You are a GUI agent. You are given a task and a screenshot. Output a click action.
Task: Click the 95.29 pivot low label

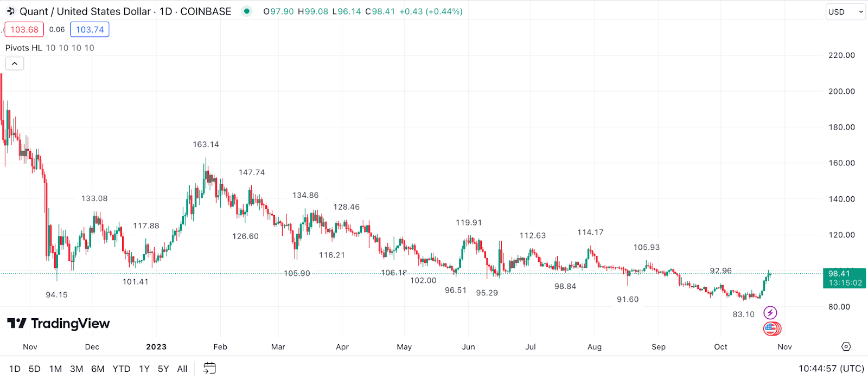tap(487, 293)
